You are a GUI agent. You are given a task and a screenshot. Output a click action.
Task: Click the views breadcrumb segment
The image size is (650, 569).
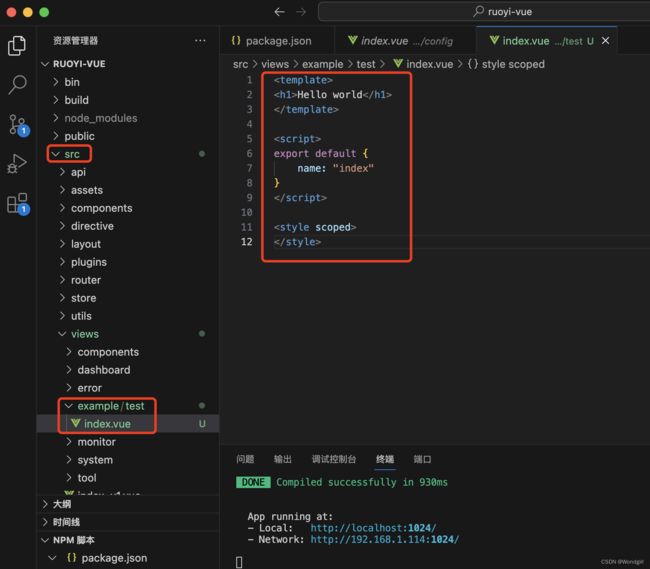[275, 64]
